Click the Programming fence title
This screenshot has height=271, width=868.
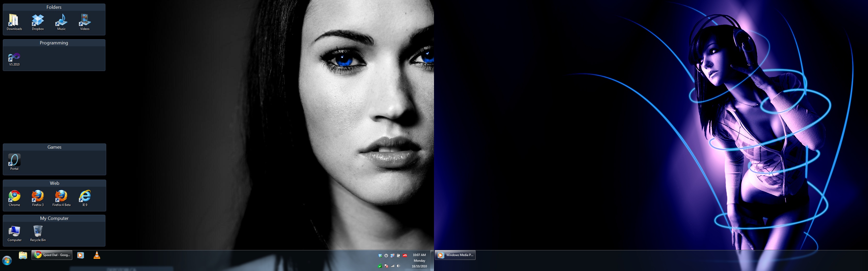coord(54,43)
